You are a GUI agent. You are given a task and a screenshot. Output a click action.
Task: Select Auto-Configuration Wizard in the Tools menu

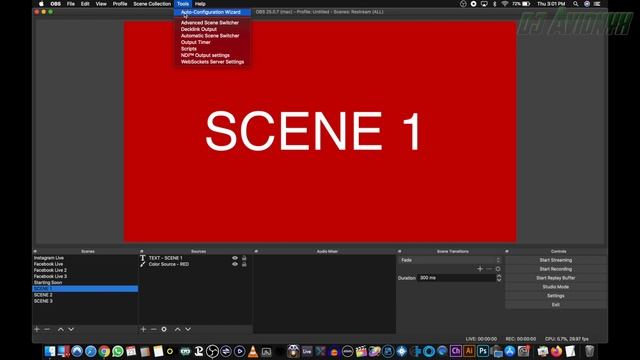pos(213,12)
